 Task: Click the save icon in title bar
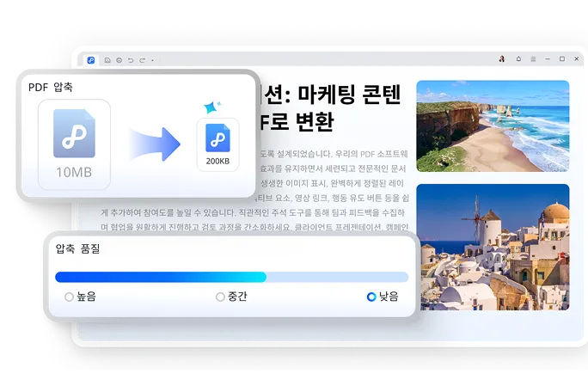(x=107, y=60)
